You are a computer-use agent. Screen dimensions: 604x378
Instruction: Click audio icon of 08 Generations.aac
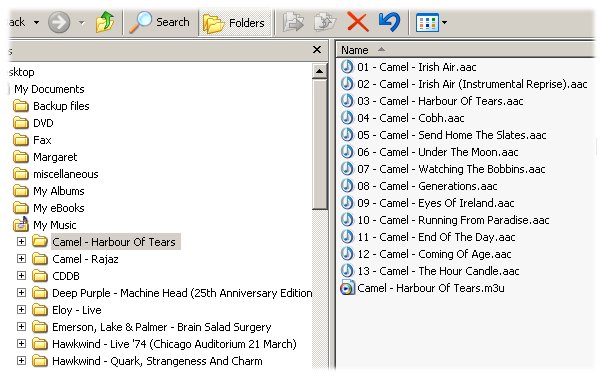(x=347, y=186)
